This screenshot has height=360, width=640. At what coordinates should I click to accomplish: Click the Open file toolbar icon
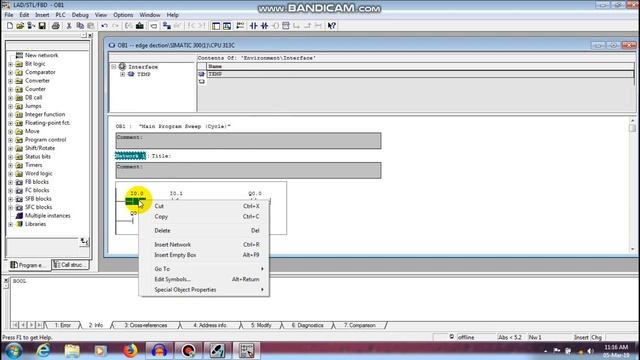(x=20, y=26)
